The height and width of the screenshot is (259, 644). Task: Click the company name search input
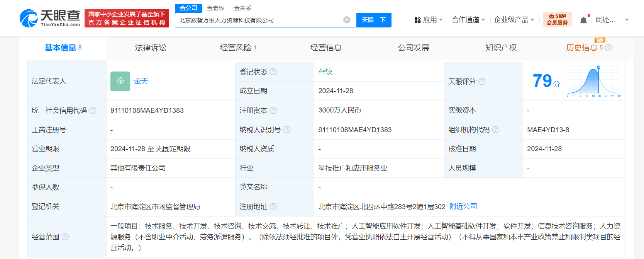coord(259,20)
